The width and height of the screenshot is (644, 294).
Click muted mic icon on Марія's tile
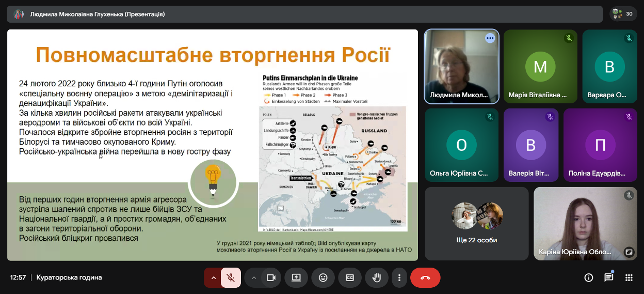click(x=569, y=38)
